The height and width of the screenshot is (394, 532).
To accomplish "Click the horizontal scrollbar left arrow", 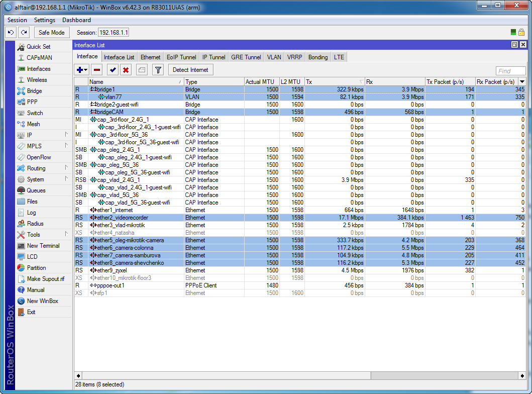I will pos(78,376).
